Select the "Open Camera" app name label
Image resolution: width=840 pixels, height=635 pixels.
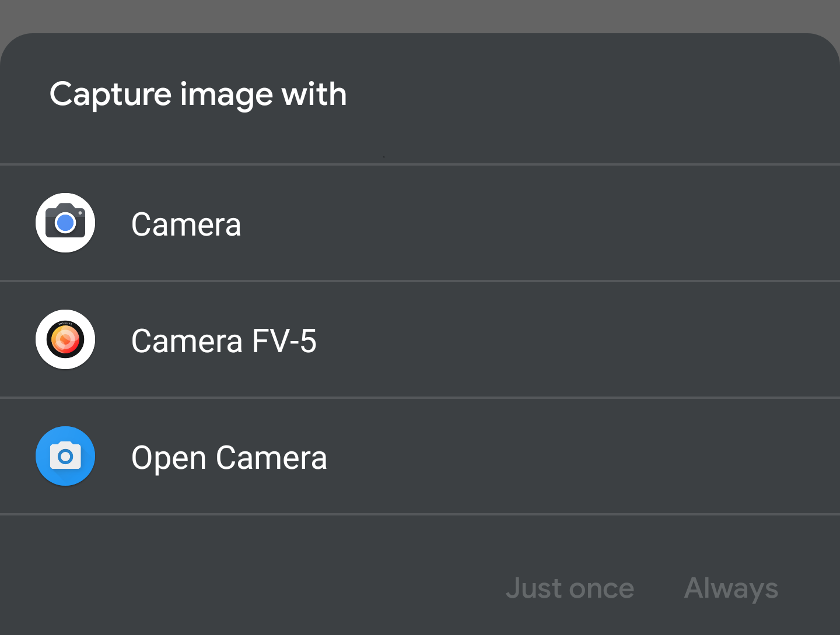pos(229,458)
